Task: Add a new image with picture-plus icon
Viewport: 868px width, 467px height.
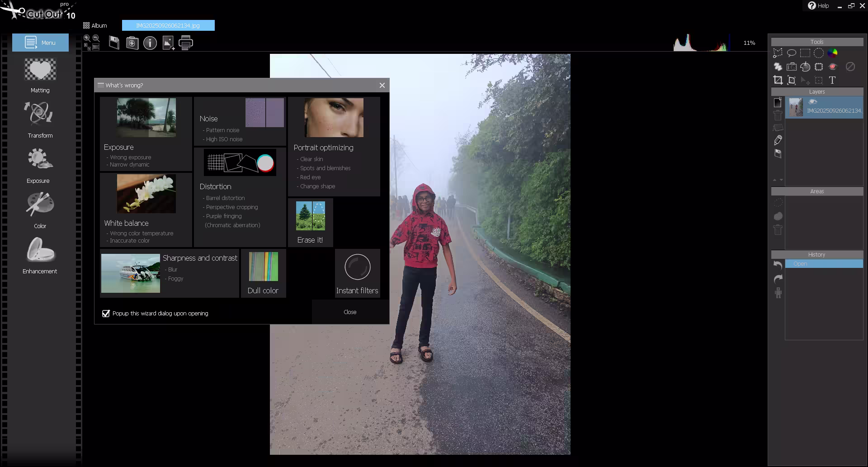Action: [x=168, y=43]
